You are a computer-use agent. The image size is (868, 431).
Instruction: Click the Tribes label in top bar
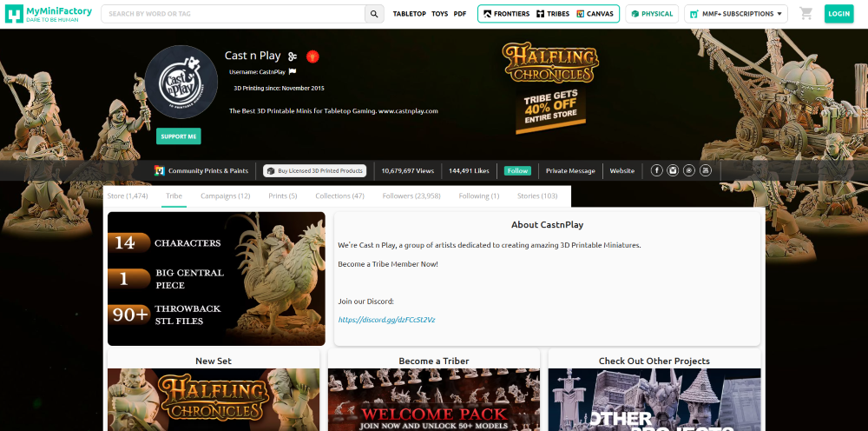pyautogui.click(x=558, y=14)
